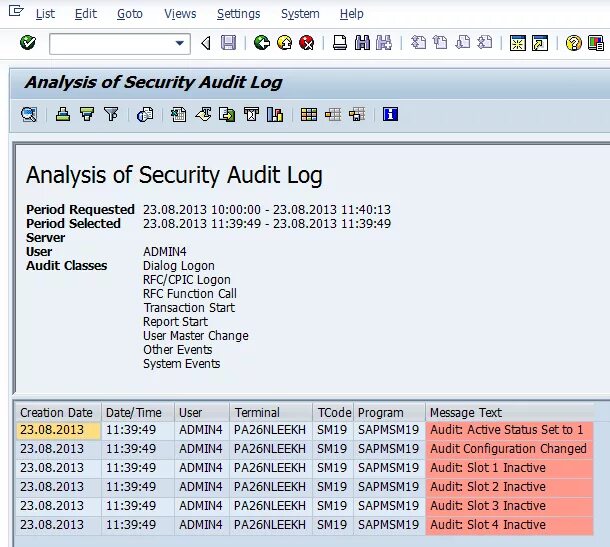Open the List menu
The height and width of the screenshot is (547, 610).
tap(45, 14)
